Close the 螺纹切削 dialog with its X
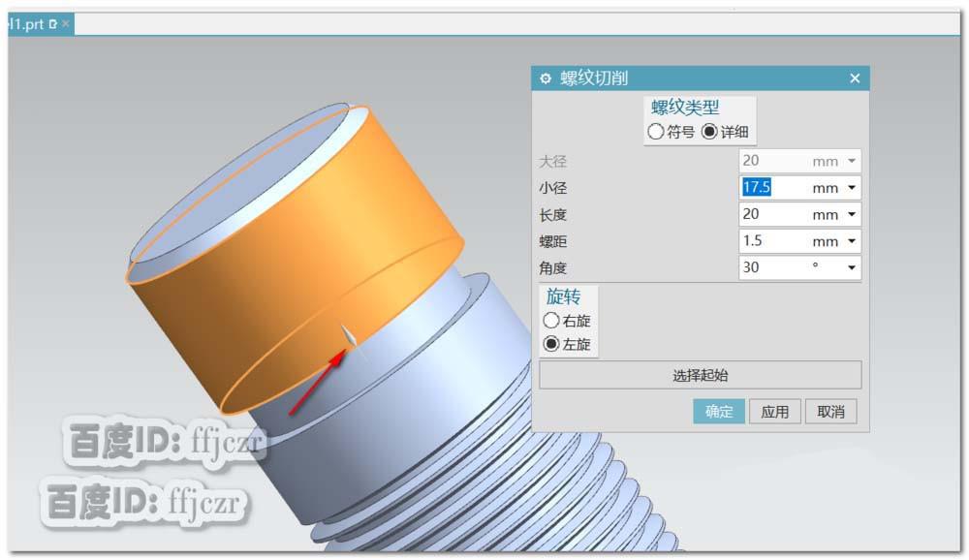969x560 pixels. point(854,78)
